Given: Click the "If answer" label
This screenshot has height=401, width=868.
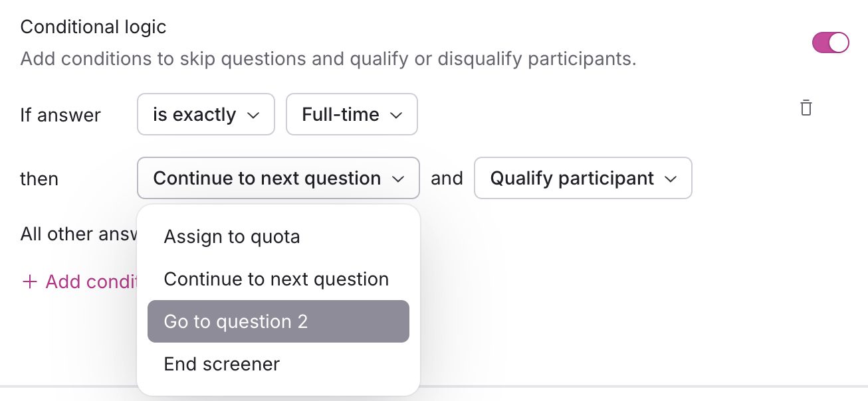Looking at the screenshot, I should [x=60, y=115].
